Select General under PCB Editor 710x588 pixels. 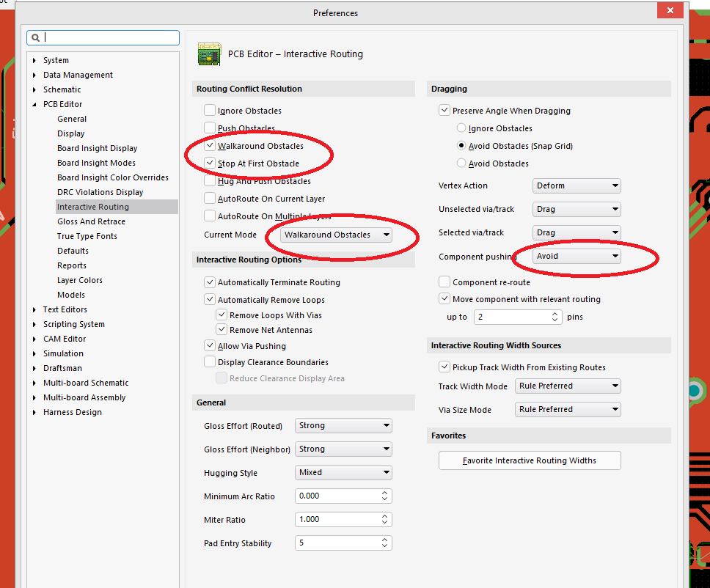coord(72,119)
